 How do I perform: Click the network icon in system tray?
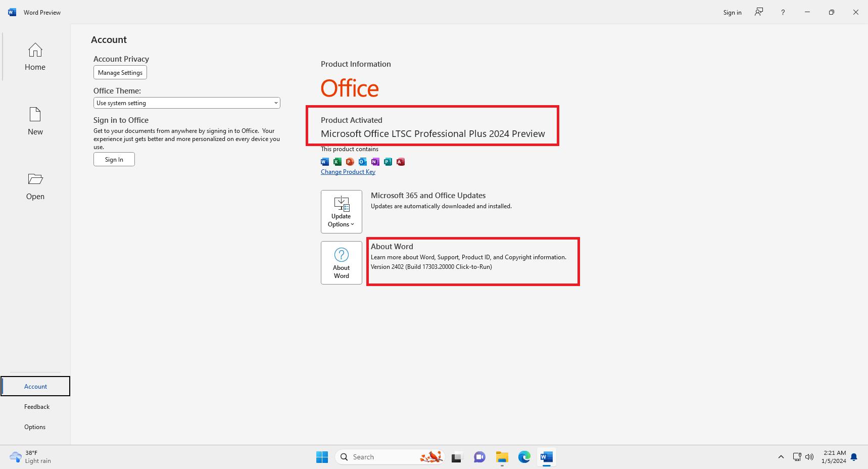(797, 457)
